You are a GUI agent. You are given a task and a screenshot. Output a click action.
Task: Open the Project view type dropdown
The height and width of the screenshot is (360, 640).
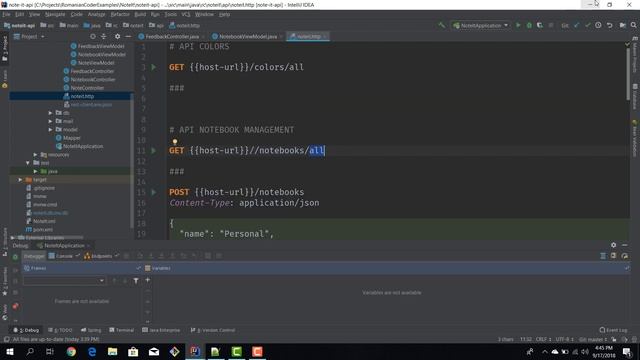click(x=29, y=36)
